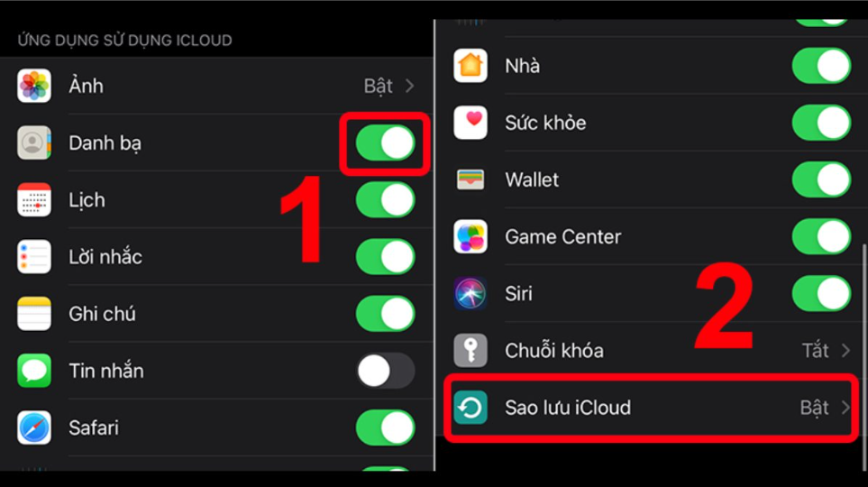868x487 pixels.
Task: Select the Lời nhắc row label
Action: coord(105,256)
